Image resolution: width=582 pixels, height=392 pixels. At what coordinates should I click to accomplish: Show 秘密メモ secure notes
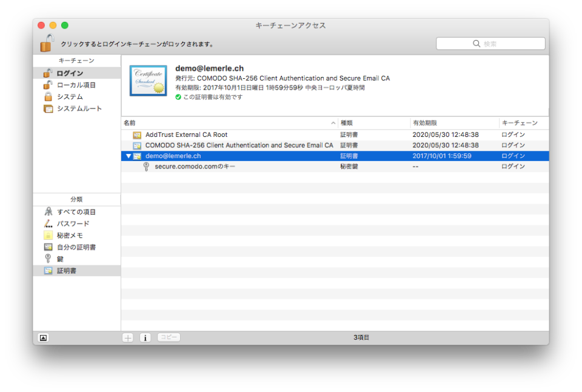click(70, 235)
